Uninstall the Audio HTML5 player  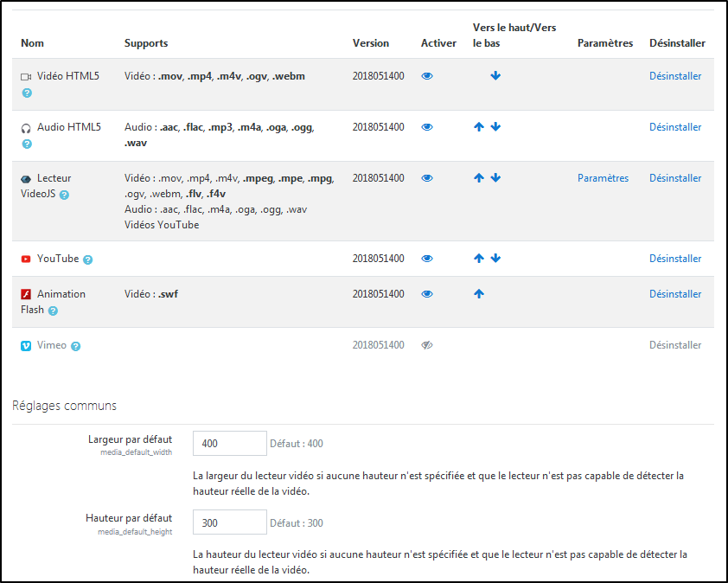point(675,127)
